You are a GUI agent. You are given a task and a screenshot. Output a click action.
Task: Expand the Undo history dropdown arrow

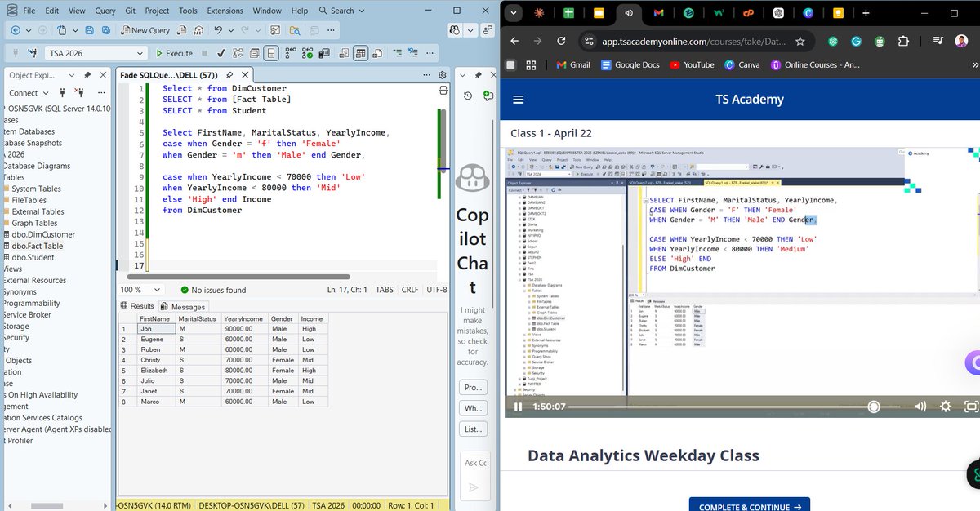[x=231, y=30]
